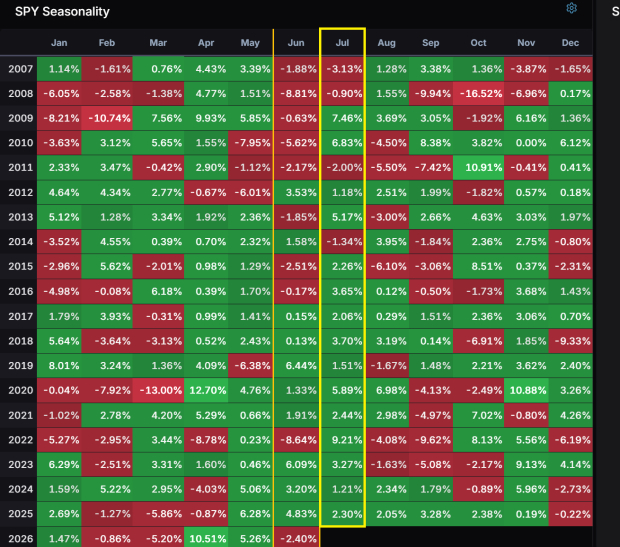This screenshot has width=620, height=547.
Task: Click the 12.70% cell for Apr 2020
Action: (206, 390)
